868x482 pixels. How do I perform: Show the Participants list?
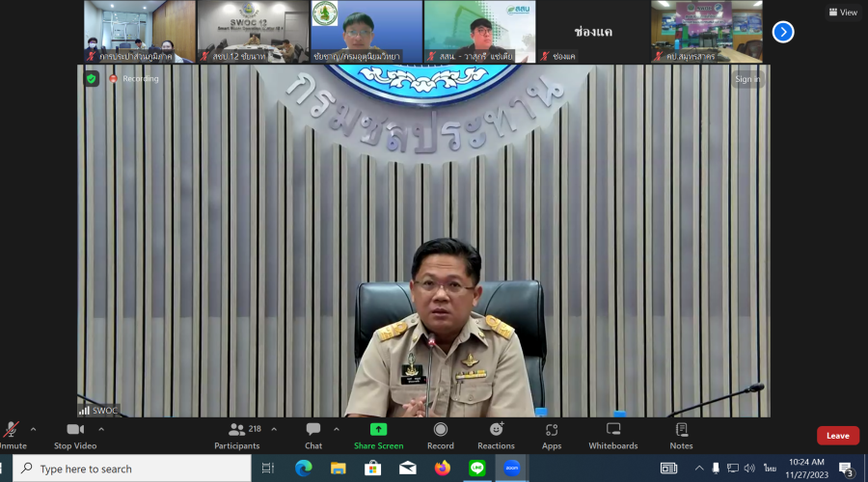coord(237,435)
